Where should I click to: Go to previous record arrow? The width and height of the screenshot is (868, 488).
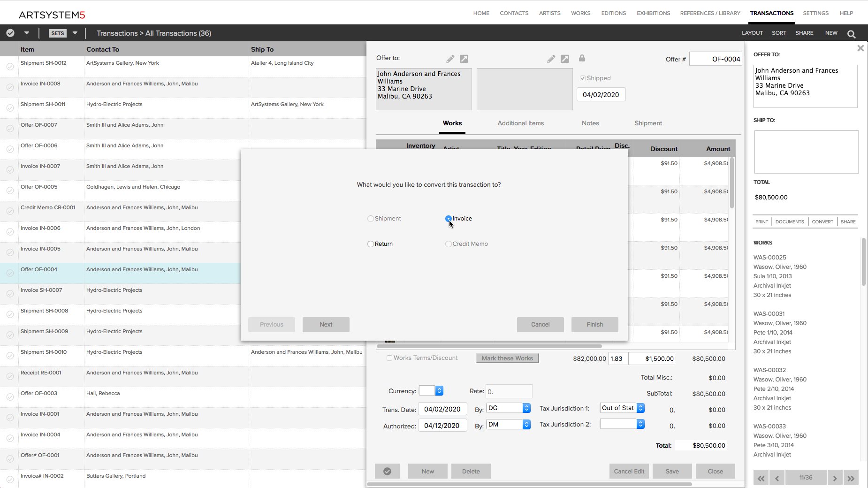point(777,478)
